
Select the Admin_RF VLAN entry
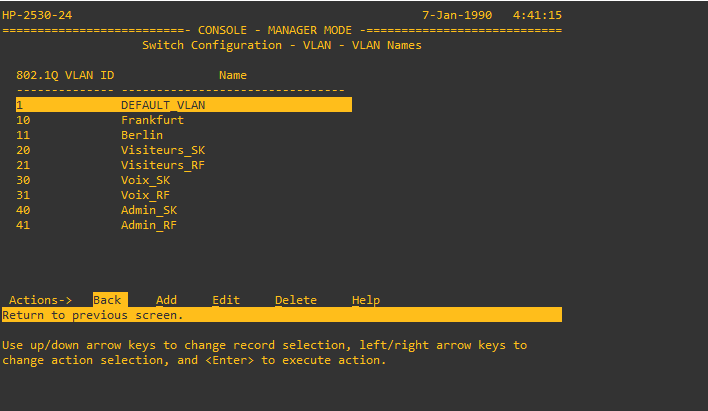[x=149, y=225]
